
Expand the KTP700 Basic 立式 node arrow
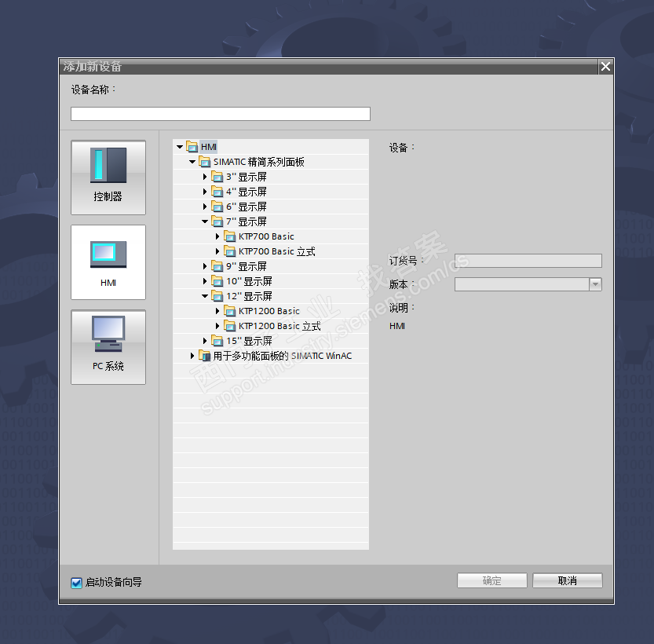click(217, 251)
